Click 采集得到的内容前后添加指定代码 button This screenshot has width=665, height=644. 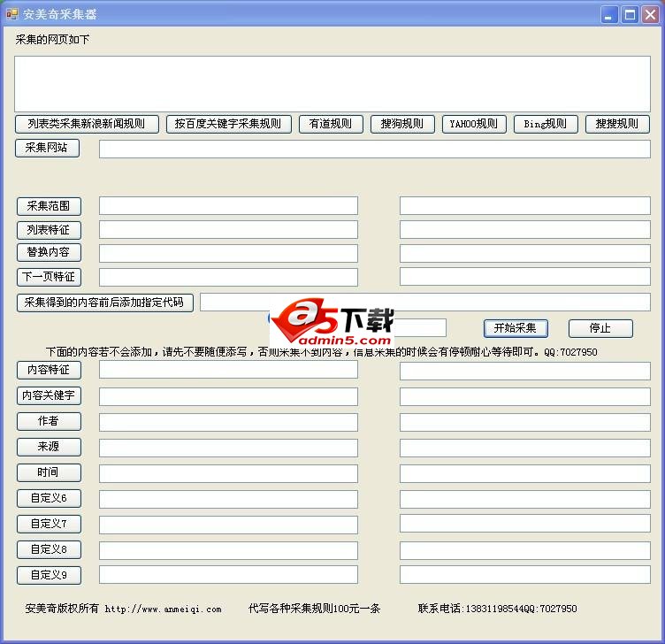tap(105, 303)
